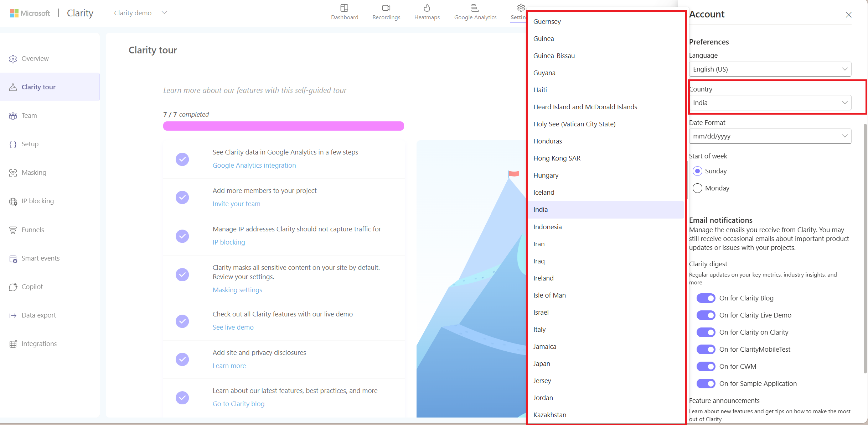Toggle off On for Clarity Blog notification

[706, 298]
